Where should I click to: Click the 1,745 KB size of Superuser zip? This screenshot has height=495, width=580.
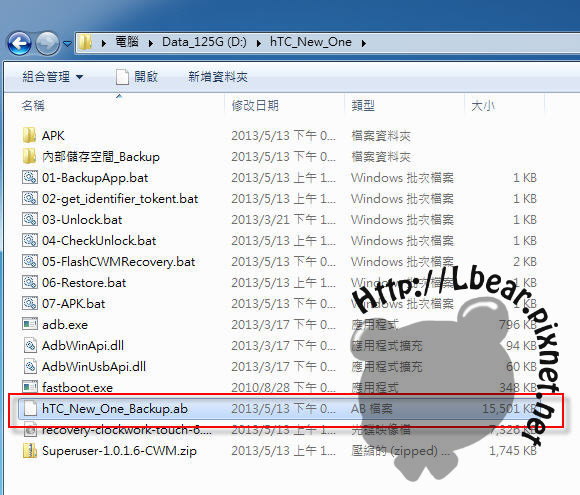point(513,451)
